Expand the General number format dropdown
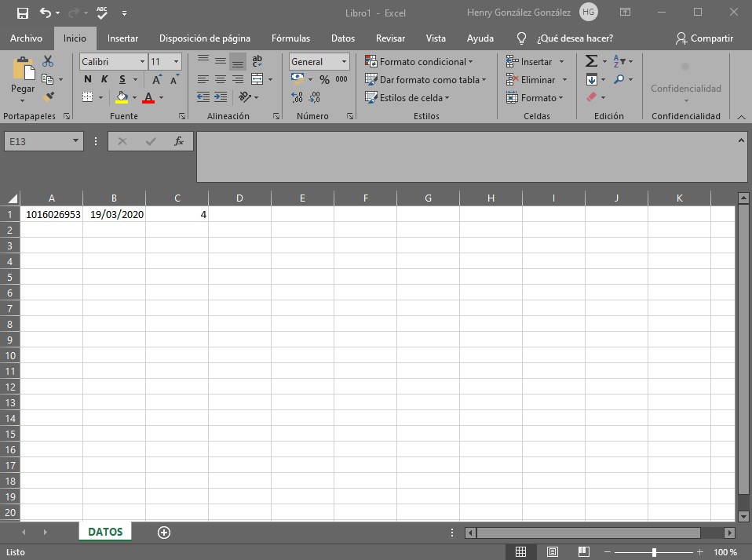The width and height of the screenshot is (752, 560). [344, 62]
